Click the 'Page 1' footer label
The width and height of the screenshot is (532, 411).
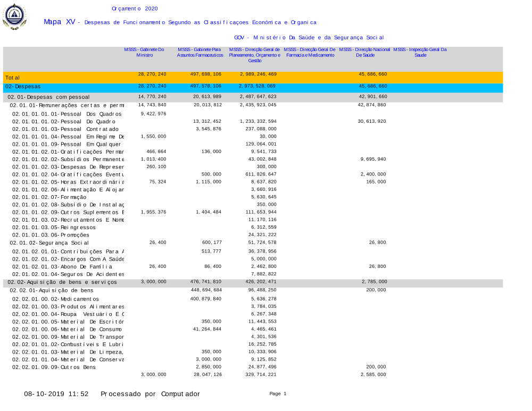(278, 394)
